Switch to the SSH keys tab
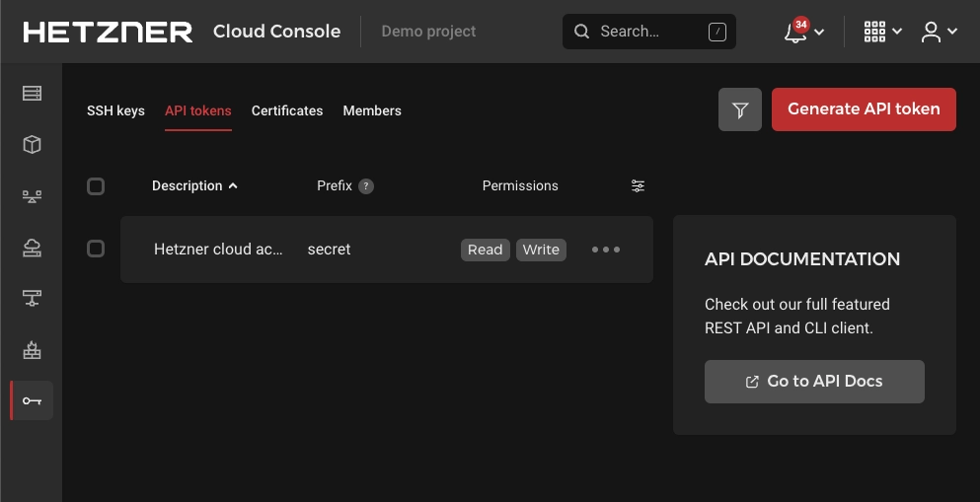 [115, 110]
